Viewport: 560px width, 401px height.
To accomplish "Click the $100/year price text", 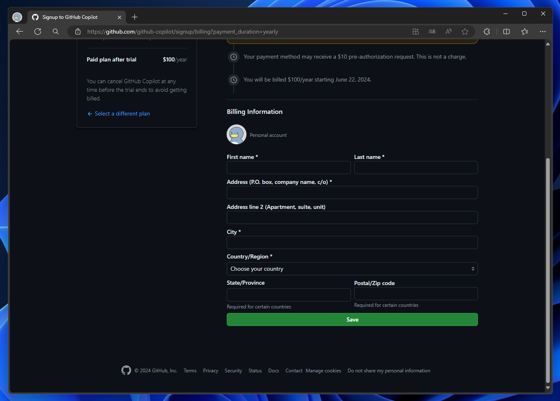I will pyautogui.click(x=175, y=60).
